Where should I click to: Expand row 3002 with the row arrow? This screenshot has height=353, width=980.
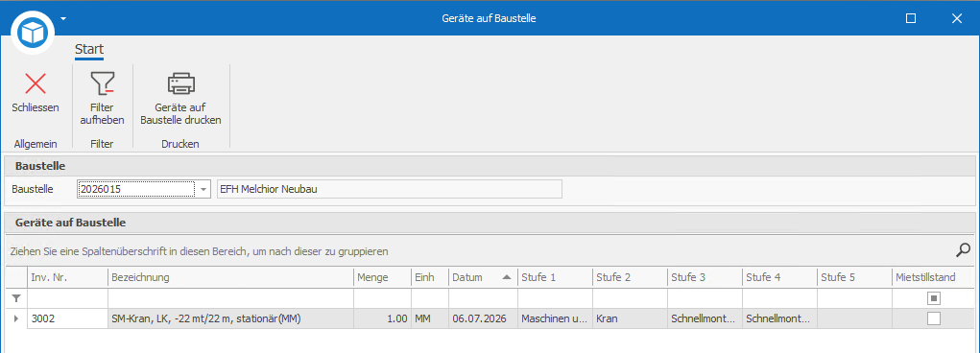click(16, 318)
